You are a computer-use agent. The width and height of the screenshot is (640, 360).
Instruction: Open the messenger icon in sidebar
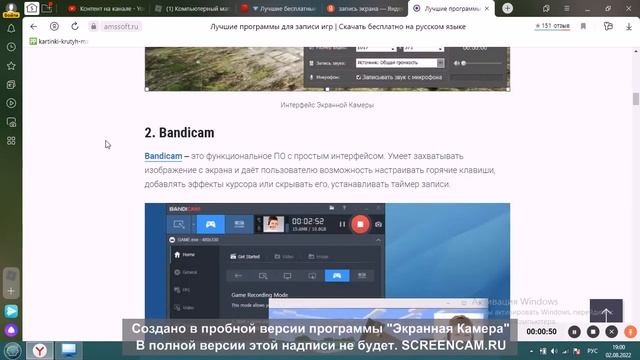tap(11, 311)
